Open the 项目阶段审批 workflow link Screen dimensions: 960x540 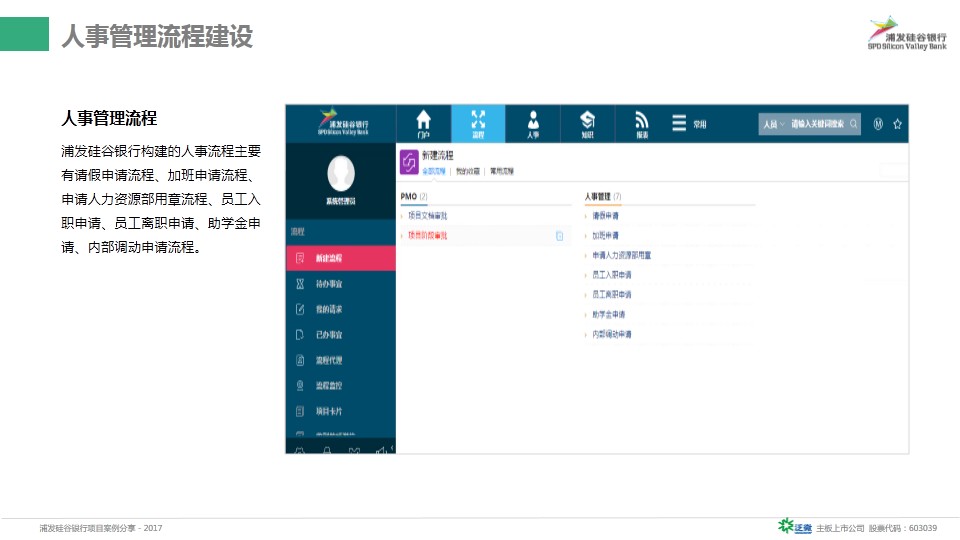coord(427,236)
